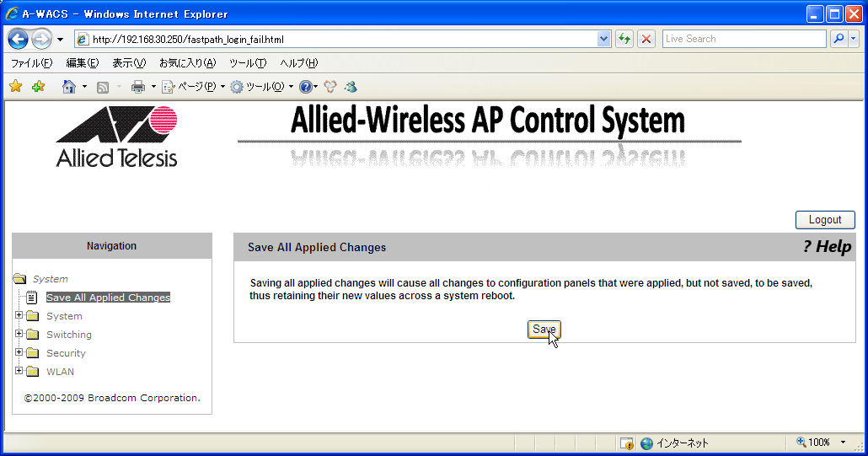This screenshot has height=456, width=868.
Task: Click the インターネット zone globe icon
Action: click(x=646, y=443)
